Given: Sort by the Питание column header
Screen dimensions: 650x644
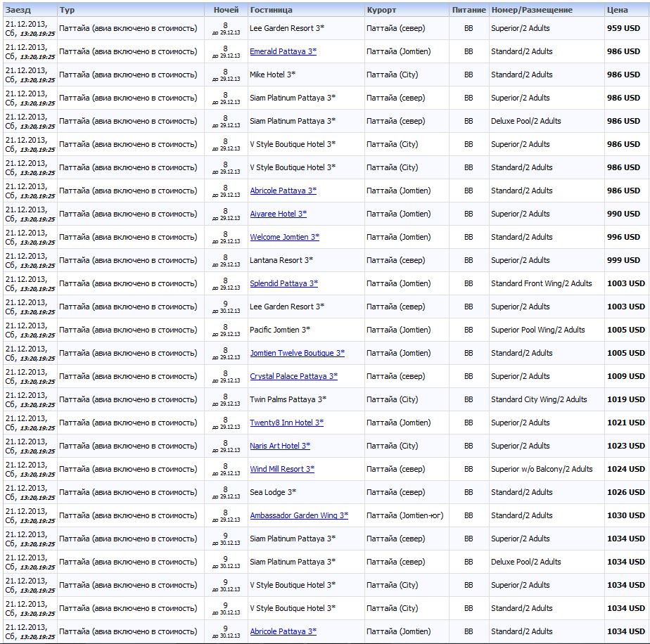Looking at the screenshot, I should (x=469, y=10).
